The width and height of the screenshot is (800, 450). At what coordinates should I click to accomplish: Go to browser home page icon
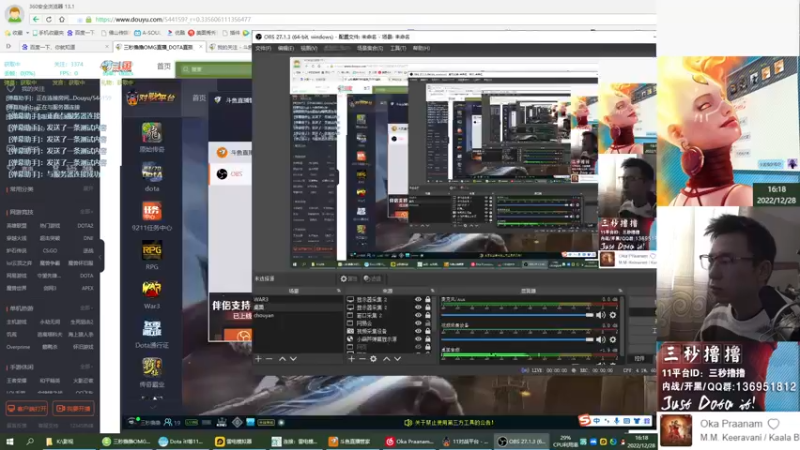pos(62,19)
